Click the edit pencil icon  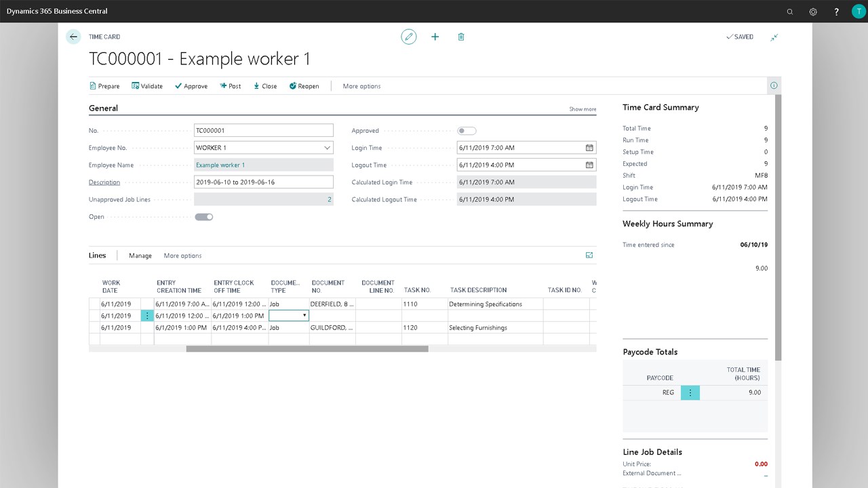(x=408, y=37)
